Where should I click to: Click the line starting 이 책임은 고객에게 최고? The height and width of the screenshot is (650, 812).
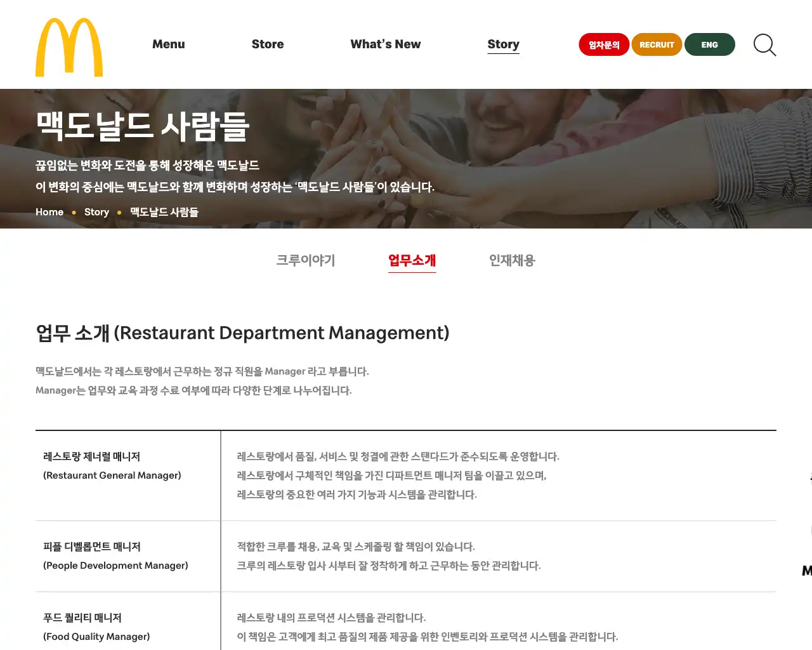[x=428, y=637]
